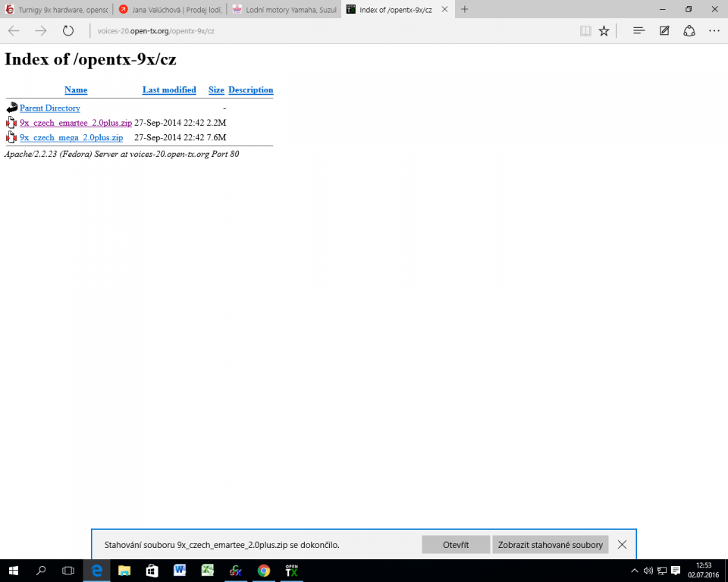Viewport: 728px width, 582px height.
Task: Click the Make a Web Note icon
Action: pyautogui.click(x=664, y=31)
